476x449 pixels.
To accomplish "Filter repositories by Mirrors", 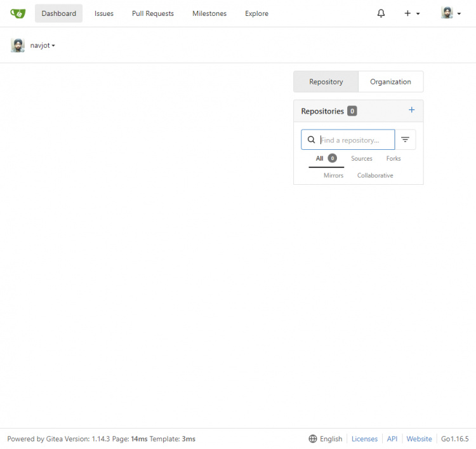I will 333,175.
